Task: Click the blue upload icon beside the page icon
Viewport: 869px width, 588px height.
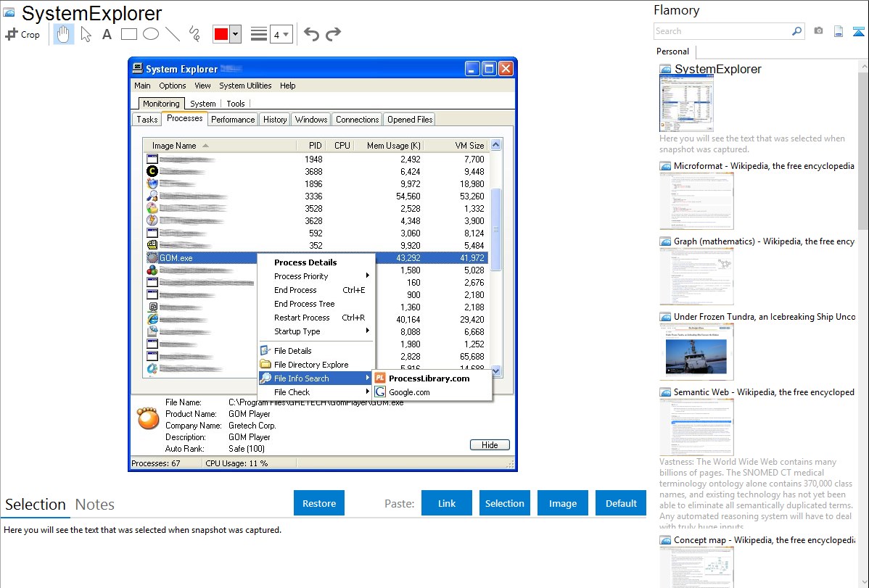Action: tap(858, 31)
